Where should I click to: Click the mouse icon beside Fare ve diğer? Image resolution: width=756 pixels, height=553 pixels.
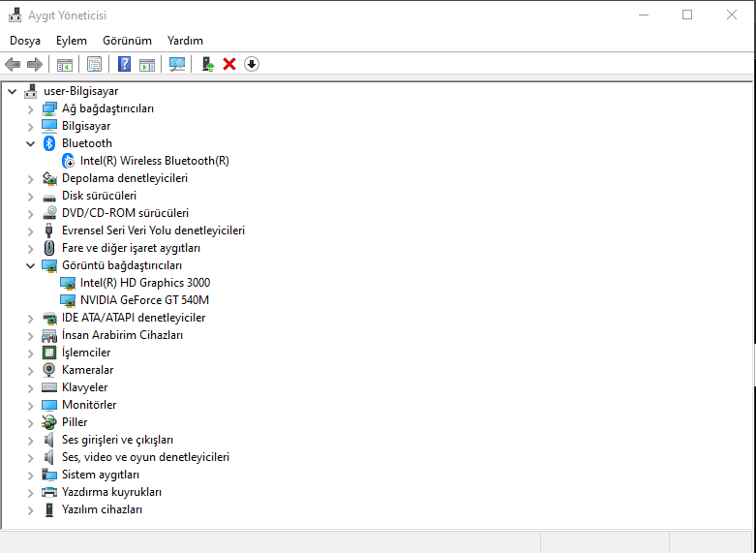[x=49, y=248]
